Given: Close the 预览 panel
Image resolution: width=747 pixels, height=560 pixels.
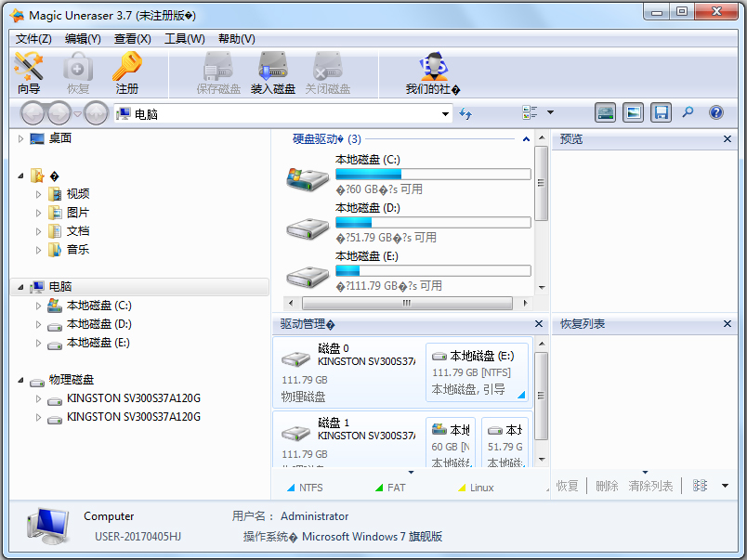Looking at the screenshot, I should coord(727,139).
